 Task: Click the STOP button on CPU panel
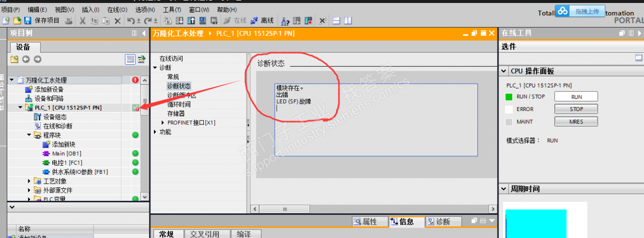pyautogui.click(x=576, y=109)
